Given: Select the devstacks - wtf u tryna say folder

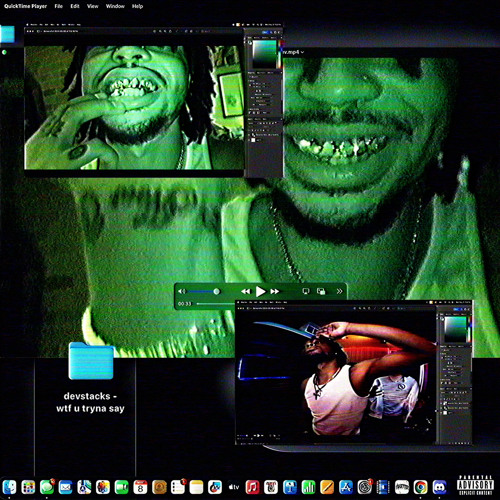Looking at the screenshot, I should click(91, 361).
